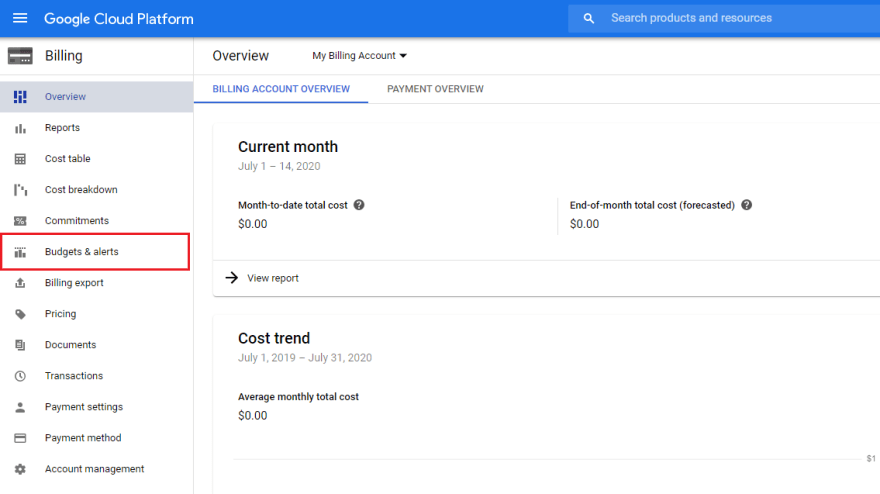Open the My Billing Account dropdown
This screenshot has width=880, height=494.
pos(359,56)
